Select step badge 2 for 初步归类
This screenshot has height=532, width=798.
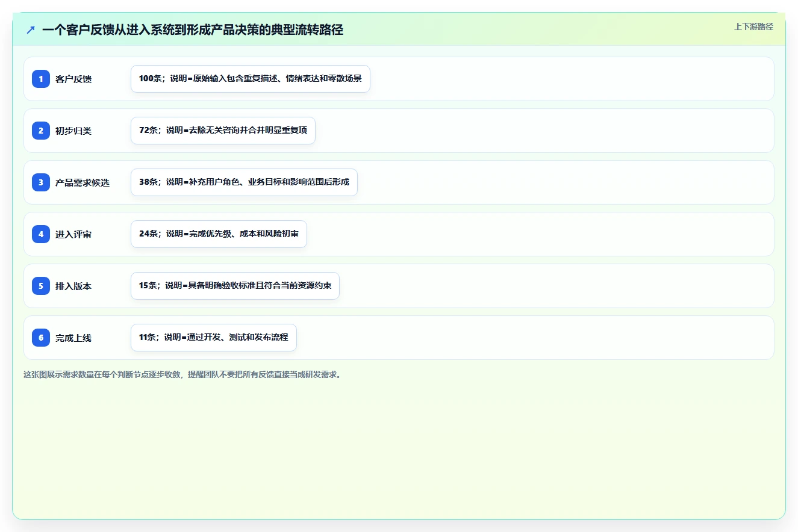41,131
